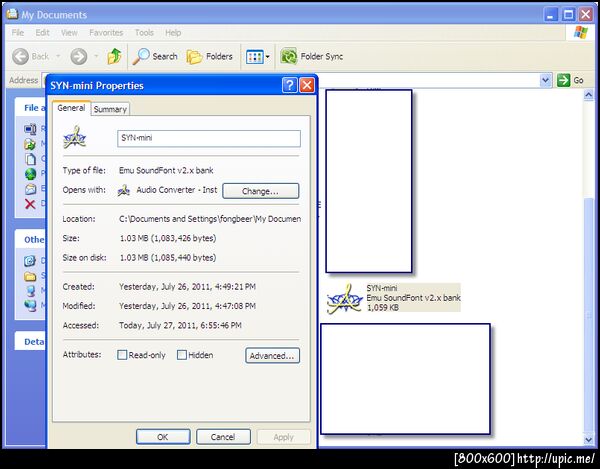Click the Views icon in toolbar
This screenshot has height=469, width=600.
coord(254,57)
